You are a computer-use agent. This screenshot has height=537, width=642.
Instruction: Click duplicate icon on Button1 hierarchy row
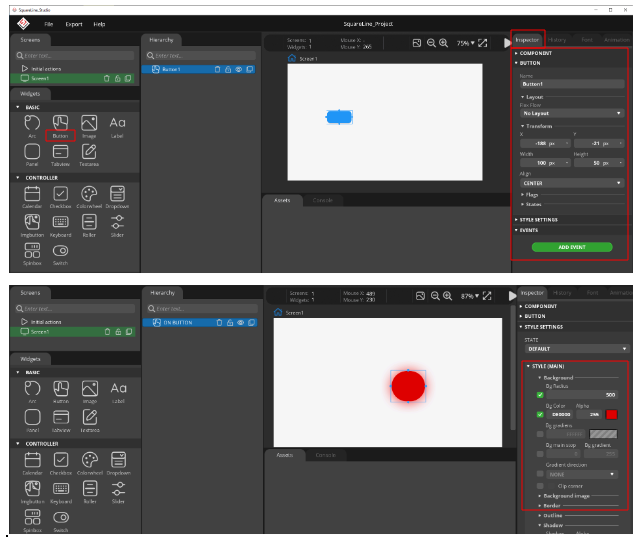pos(250,70)
